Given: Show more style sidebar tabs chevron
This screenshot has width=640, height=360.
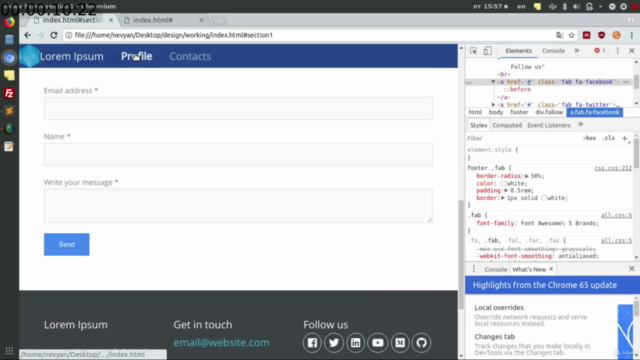Looking at the screenshot, I should [x=580, y=125].
